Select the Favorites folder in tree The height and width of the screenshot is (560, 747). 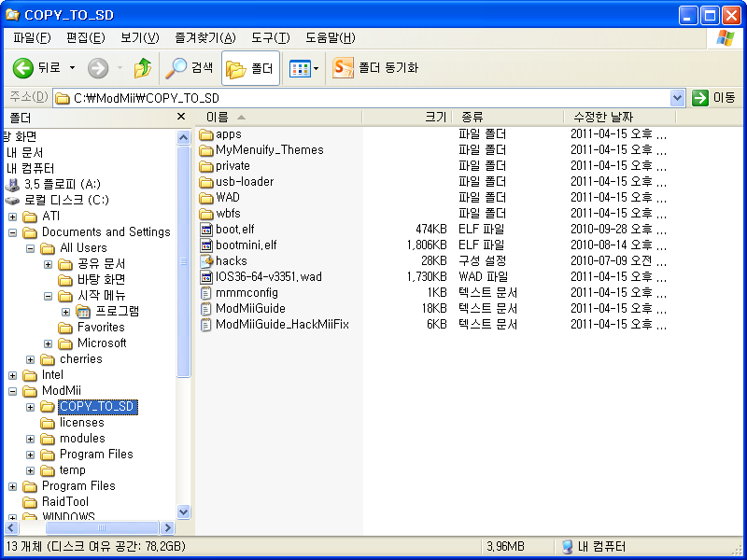pos(92,328)
